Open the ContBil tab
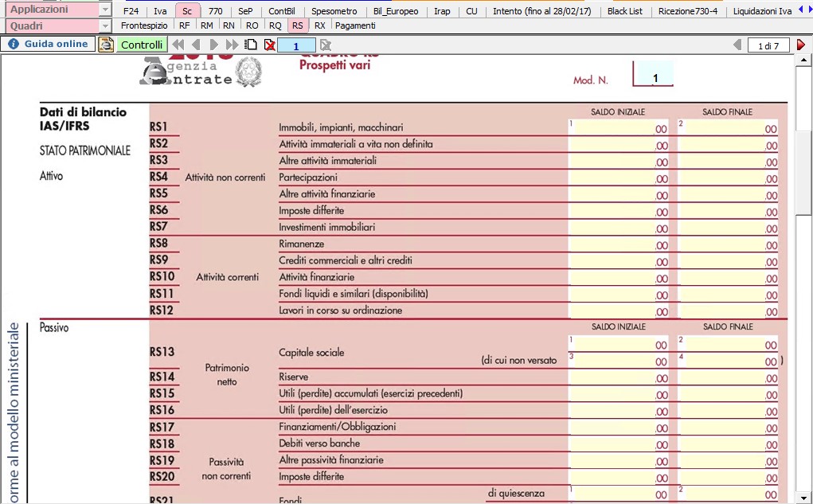The height and width of the screenshot is (504, 813). tap(282, 11)
